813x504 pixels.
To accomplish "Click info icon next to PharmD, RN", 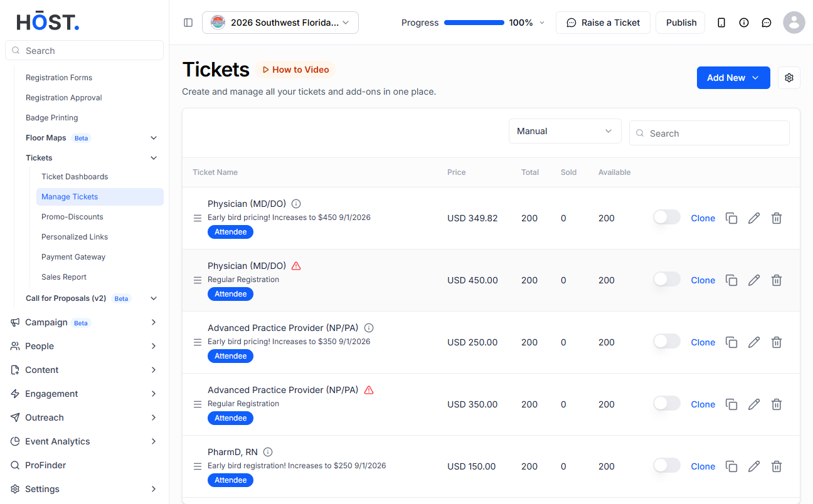I will pos(268,452).
